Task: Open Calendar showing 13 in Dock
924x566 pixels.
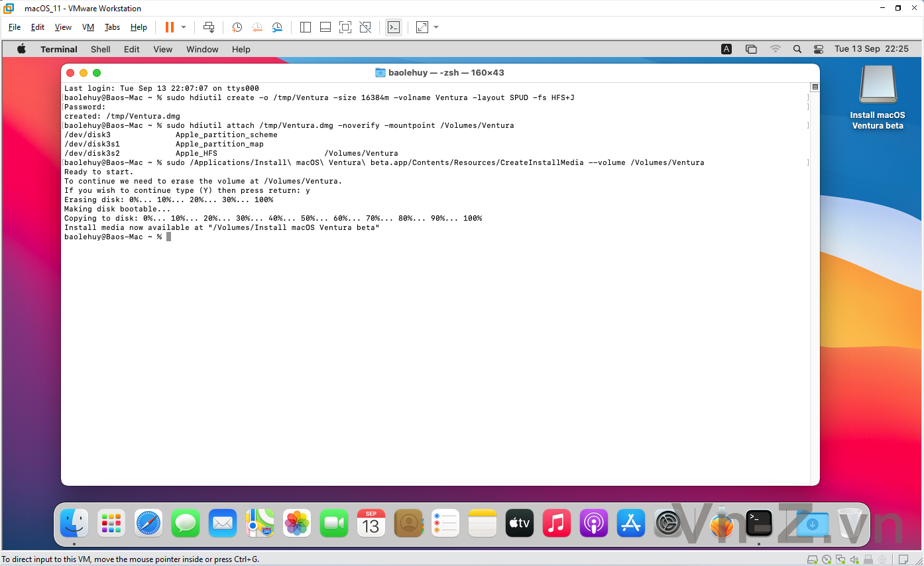Action: pos(371,524)
